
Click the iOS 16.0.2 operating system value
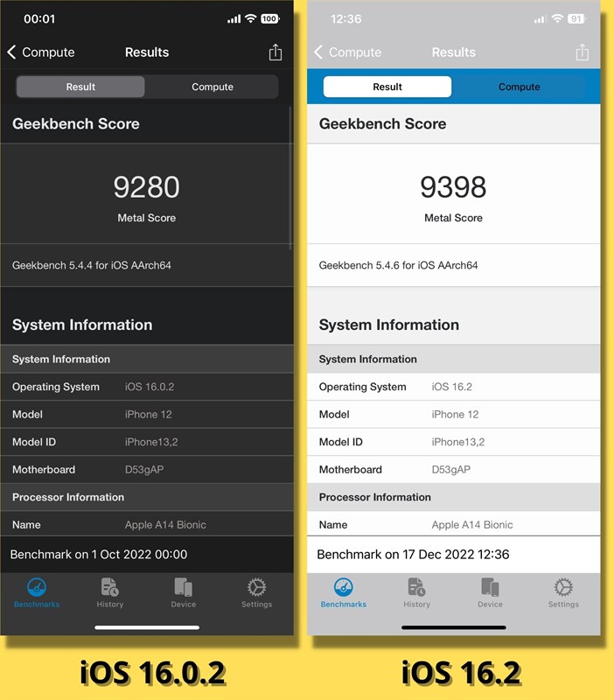pos(150,387)
